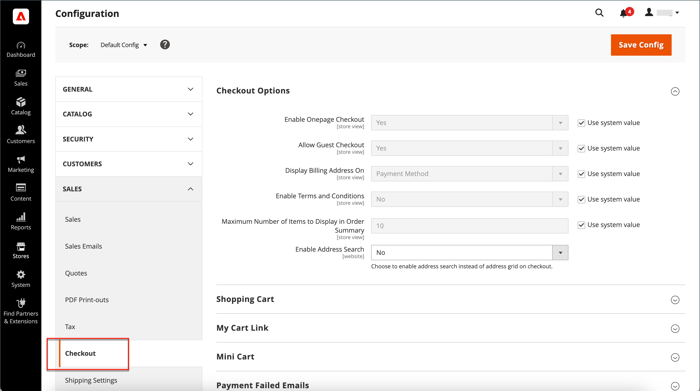The height and width of the screenshot is (391, 700).
Task: Click the search magnifier icon
Action: point(599,13)
